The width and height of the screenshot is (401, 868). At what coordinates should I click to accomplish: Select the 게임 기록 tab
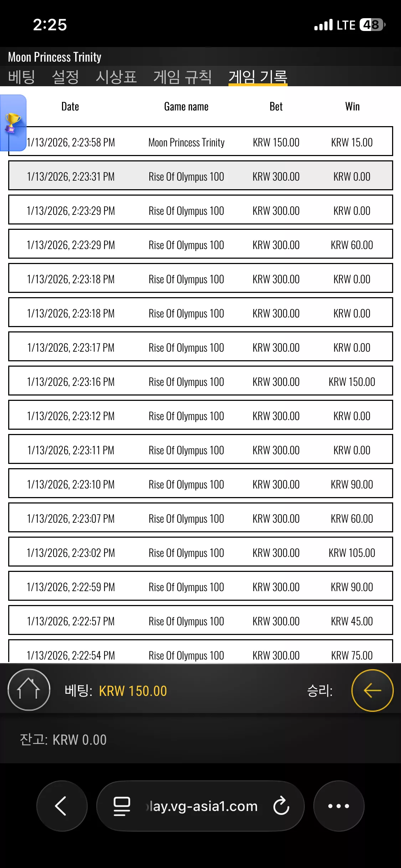258,77
